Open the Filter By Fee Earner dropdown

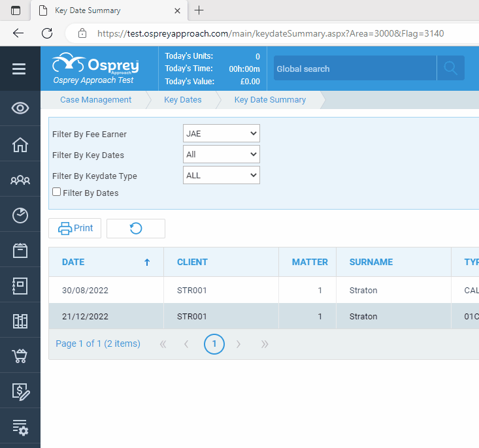pyautogui.click(x=221, y=133)
